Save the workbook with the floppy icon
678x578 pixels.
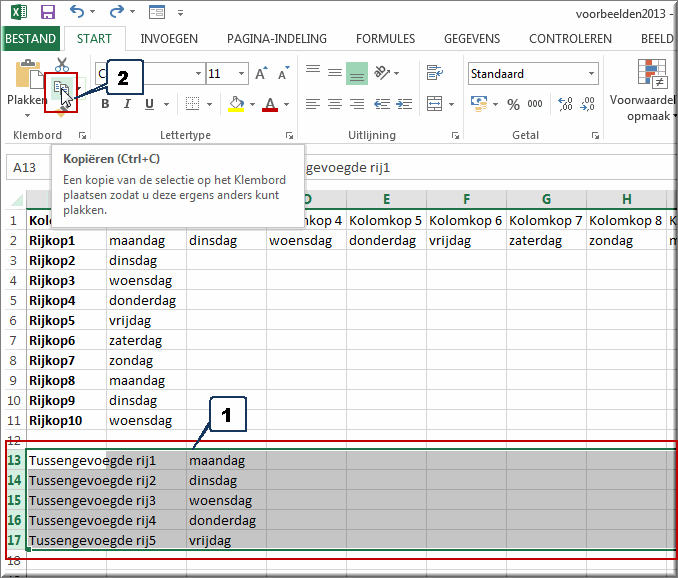tap(47, 13)
